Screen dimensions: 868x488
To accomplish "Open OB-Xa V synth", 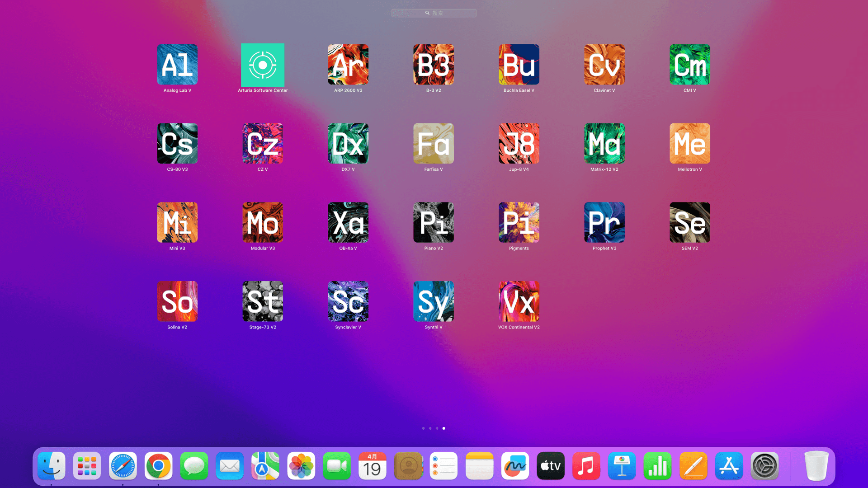I will [x=348, y=222].
